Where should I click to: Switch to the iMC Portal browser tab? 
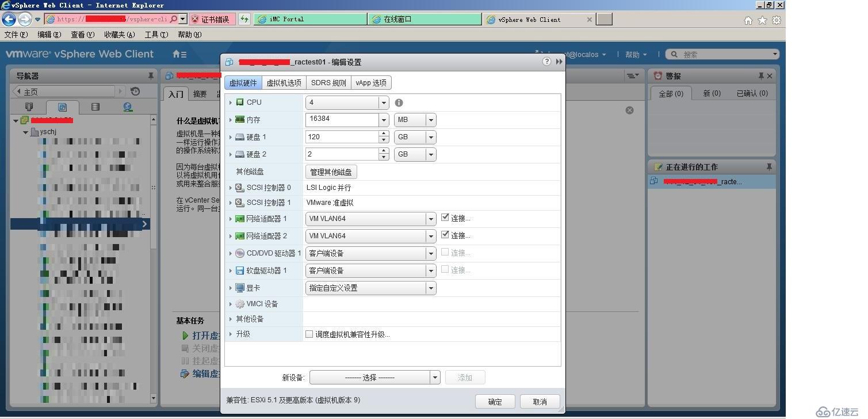click(x=309, y=19)
